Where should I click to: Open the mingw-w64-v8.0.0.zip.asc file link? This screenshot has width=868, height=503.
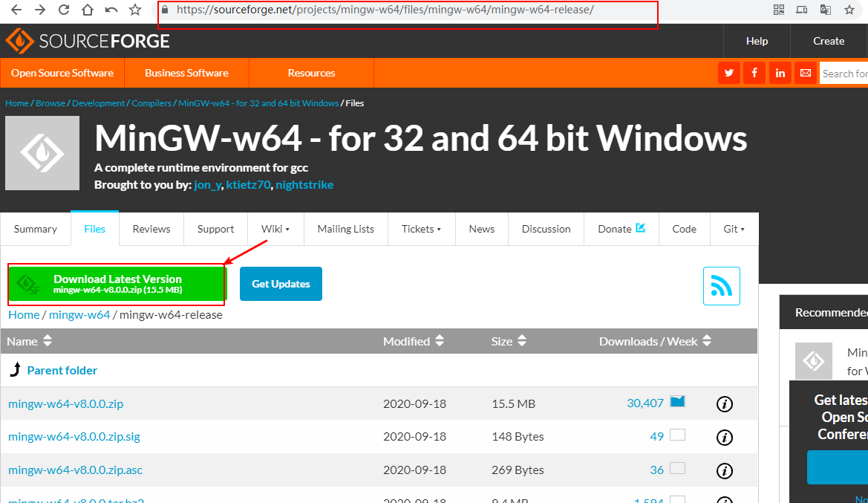pos(75,470)
